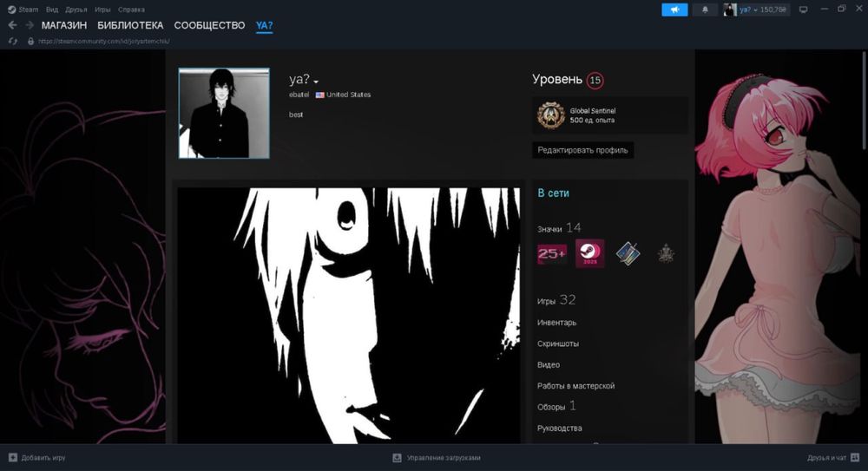Click the page vertical scrollbar
The height and width of the screenshot is (471, 868).
point(864,100)
